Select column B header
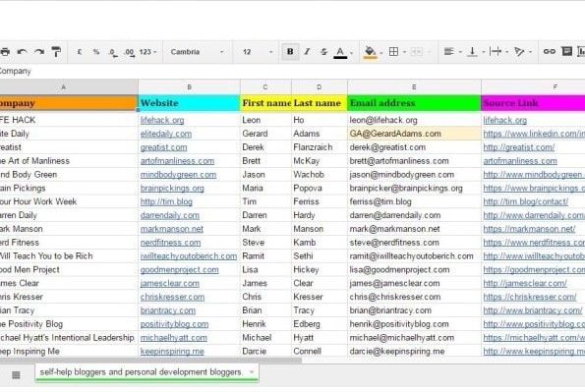Screen dimensions: 585x392 click(189, 86)
